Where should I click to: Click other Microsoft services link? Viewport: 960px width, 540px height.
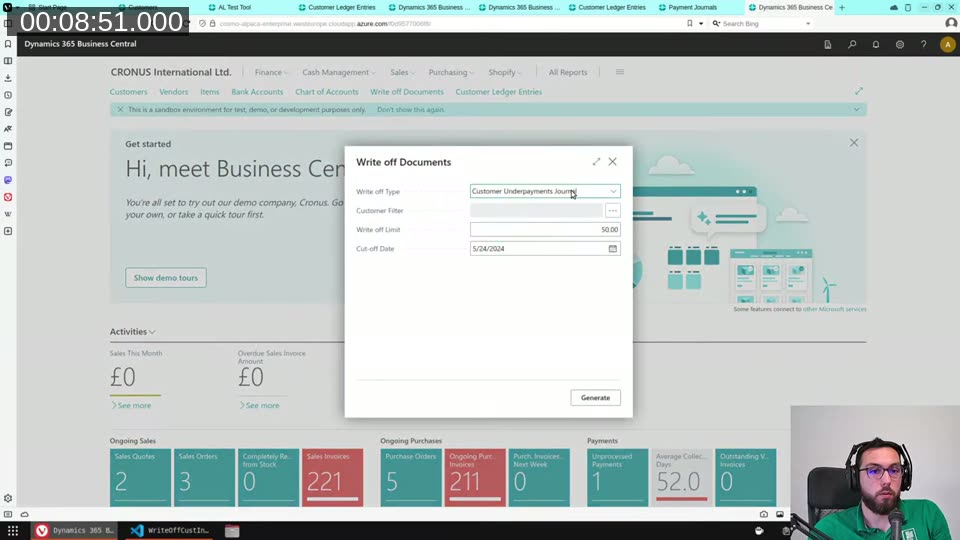tap(834, 309)
